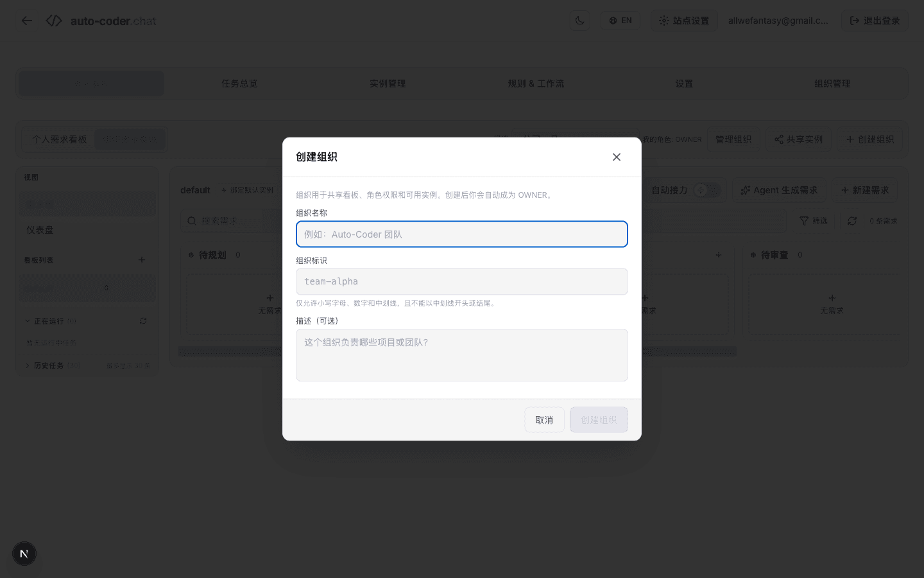Open the organization selector dropdown
Viewport: 924px width, 578px height.
[x=574, y=139]
